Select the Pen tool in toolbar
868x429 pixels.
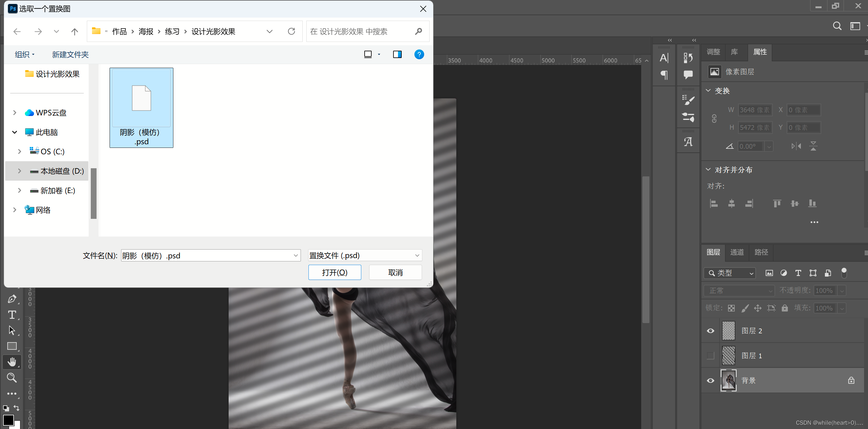click(x=12, y=298)
